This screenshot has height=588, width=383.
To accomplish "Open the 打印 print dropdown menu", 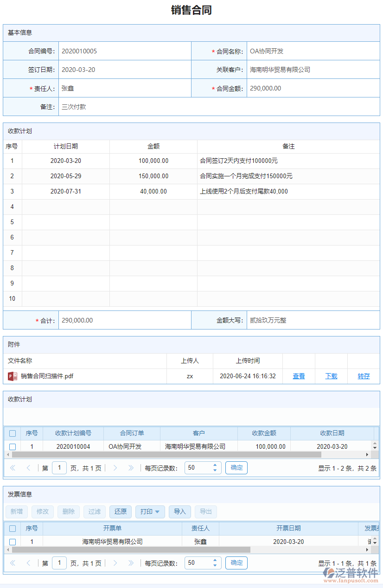I will 150,511.
